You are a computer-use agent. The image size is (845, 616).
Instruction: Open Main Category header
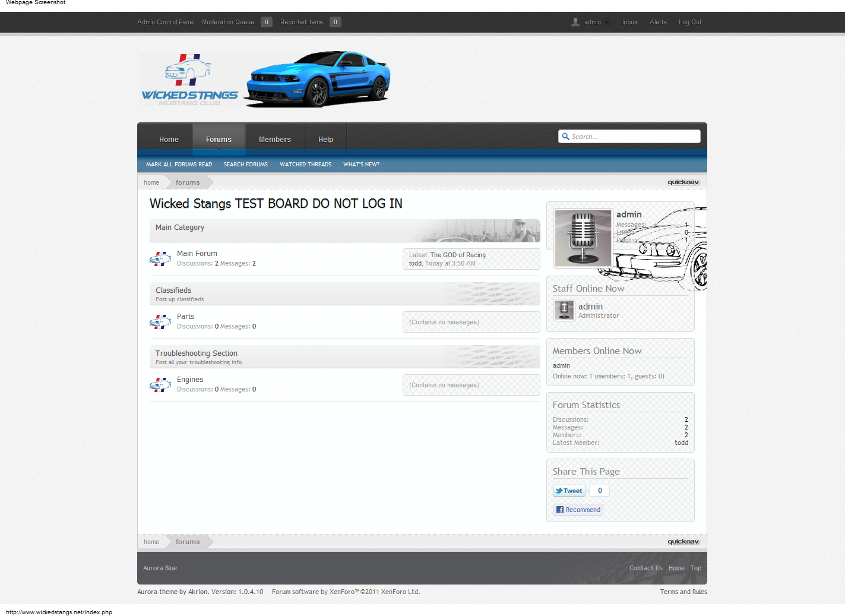coord(180,228)
